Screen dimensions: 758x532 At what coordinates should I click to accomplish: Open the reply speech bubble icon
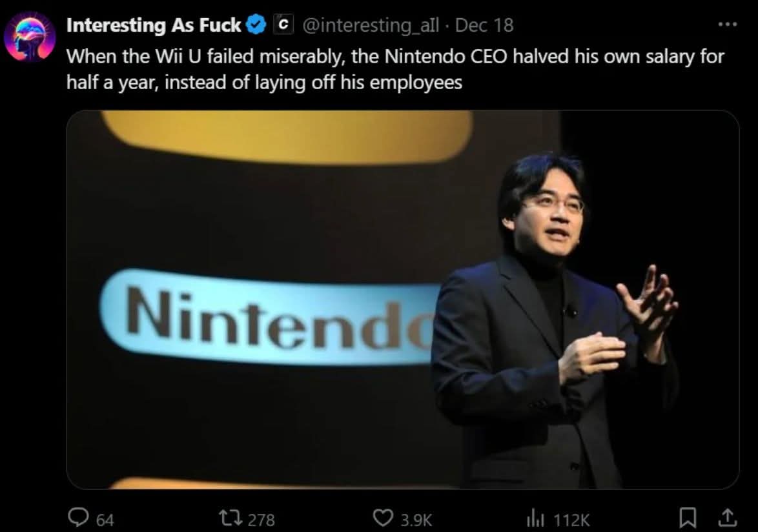point(78,518)
